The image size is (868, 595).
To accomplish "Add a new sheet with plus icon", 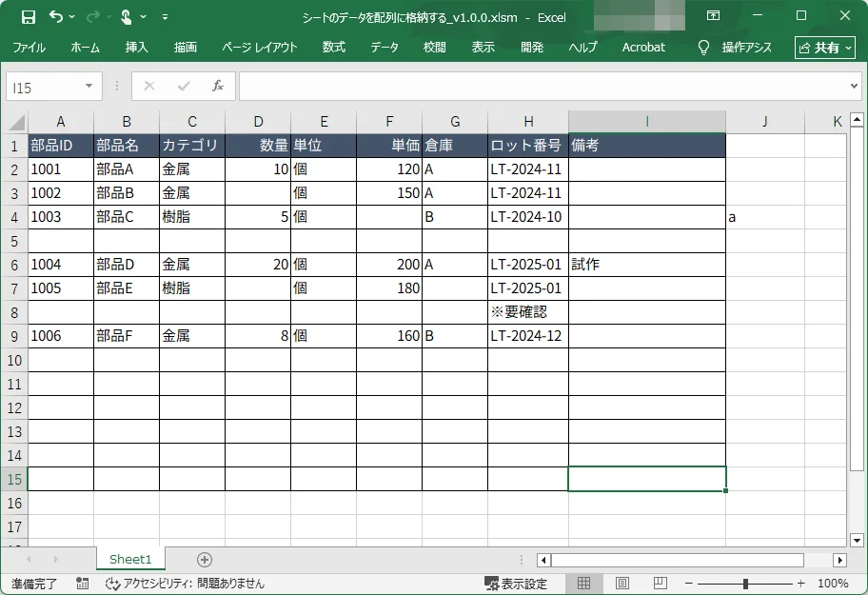I will (204, 560).
